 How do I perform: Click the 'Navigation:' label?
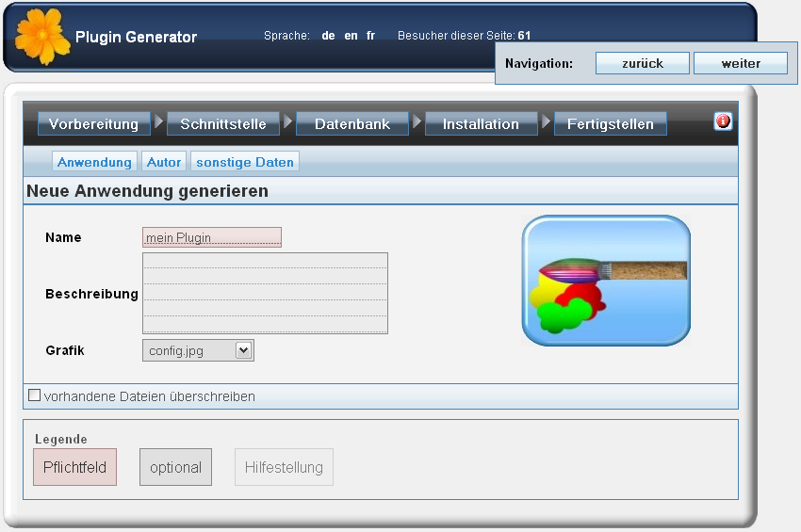(x=539, y=63)
